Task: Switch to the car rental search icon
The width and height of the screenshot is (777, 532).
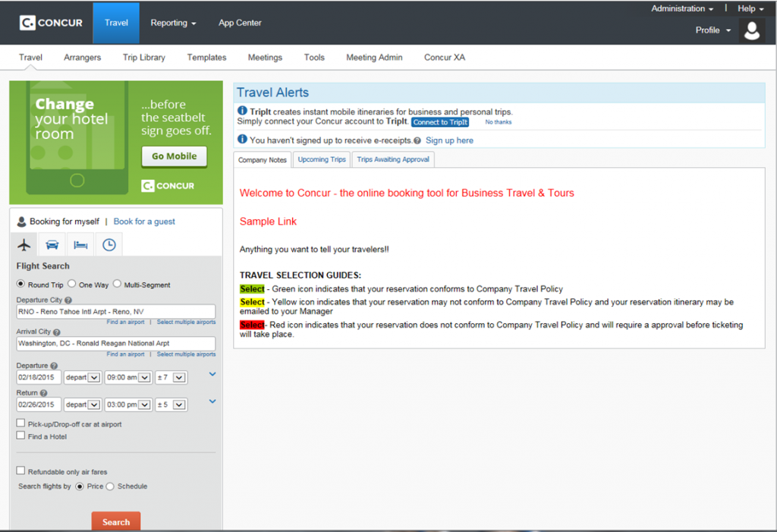Action: 52,244
